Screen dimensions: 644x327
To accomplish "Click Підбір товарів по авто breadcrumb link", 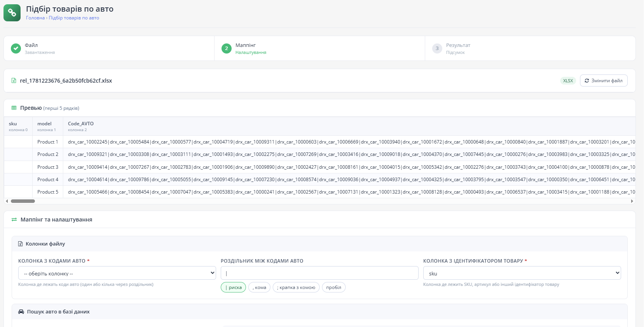I will click(74, 18).
